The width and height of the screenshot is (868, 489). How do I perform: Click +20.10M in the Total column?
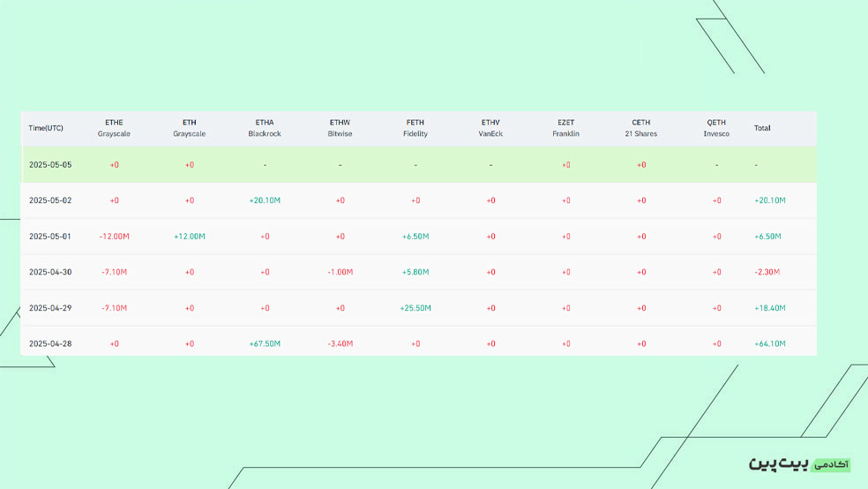click(770, 200)
